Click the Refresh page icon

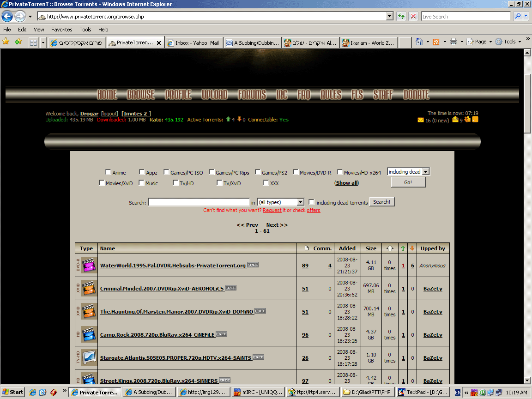coord(401,17)
